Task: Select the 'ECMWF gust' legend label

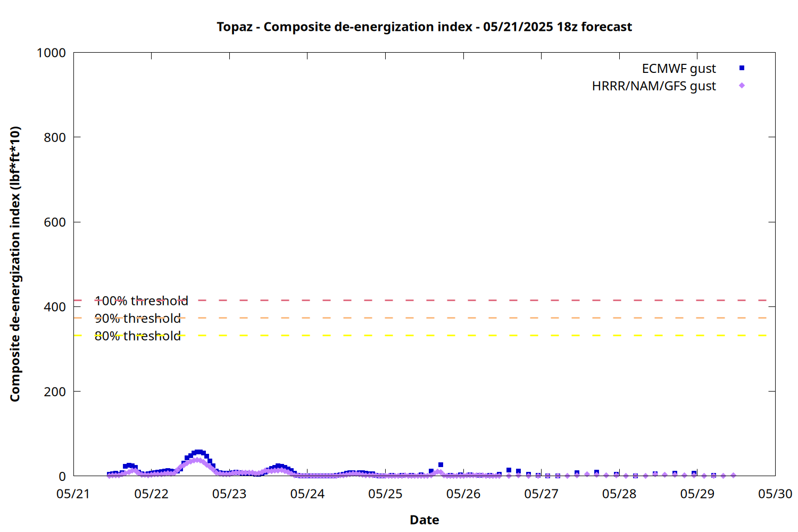Action: (679, 69)
